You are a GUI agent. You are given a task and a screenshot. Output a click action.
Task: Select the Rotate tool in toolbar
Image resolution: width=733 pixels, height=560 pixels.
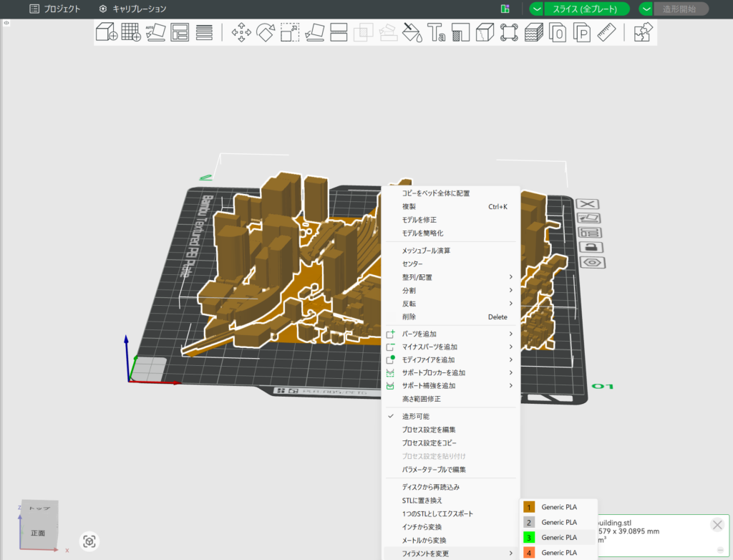(x=266, y=32)
